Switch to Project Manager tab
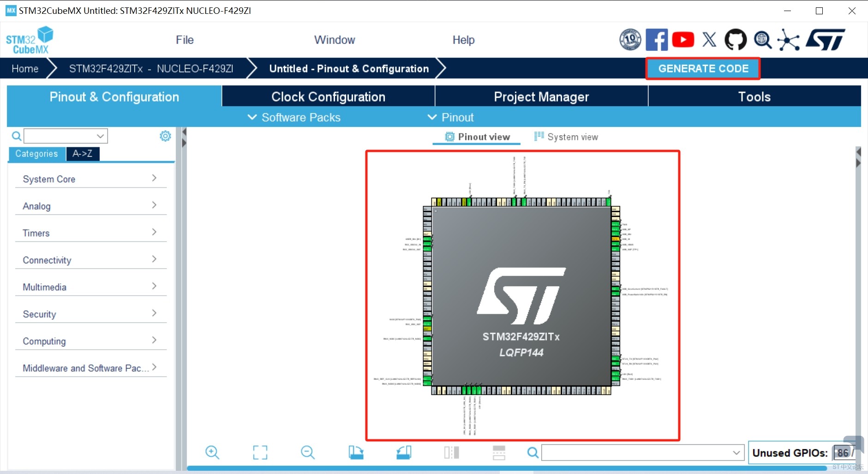 (x=542, y=96)
